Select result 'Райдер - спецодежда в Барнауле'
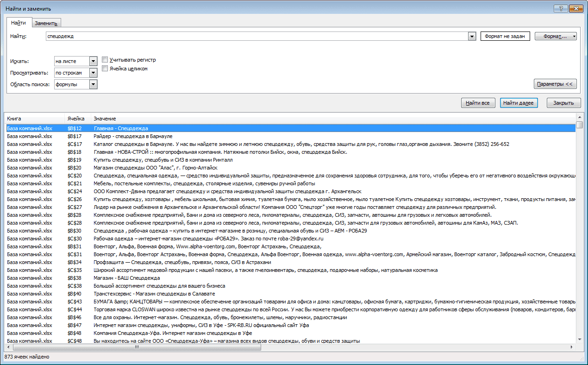The width and height of the screenshot is (588, 365). (x=290, y=136)
